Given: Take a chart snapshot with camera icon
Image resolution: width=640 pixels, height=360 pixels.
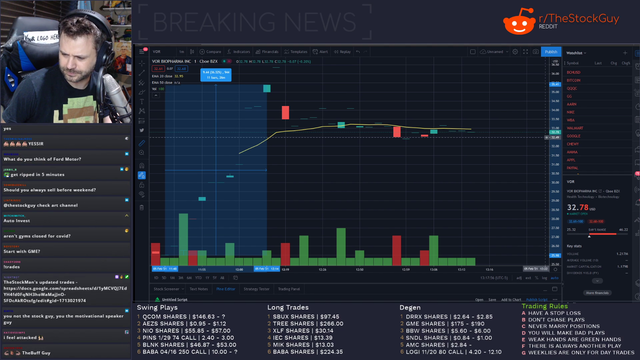Looking at the screenshot, I should [x=536, y=52].
